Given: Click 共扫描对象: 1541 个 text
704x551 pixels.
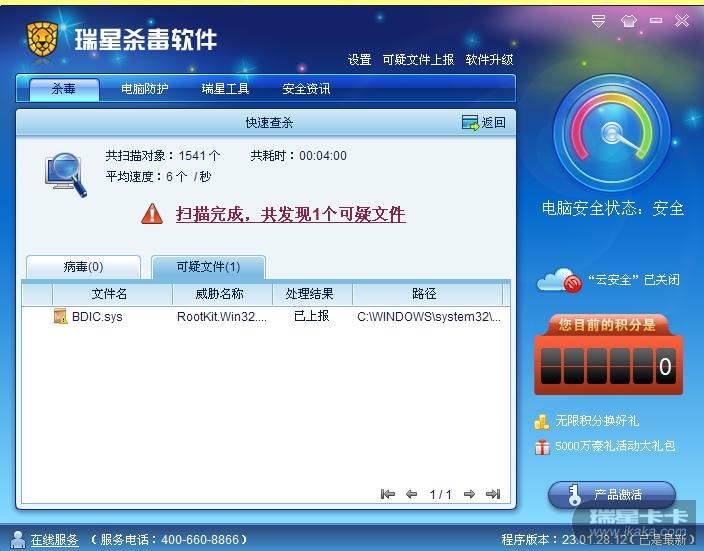Looking at the screenshot, I should (x=163, y=156).
